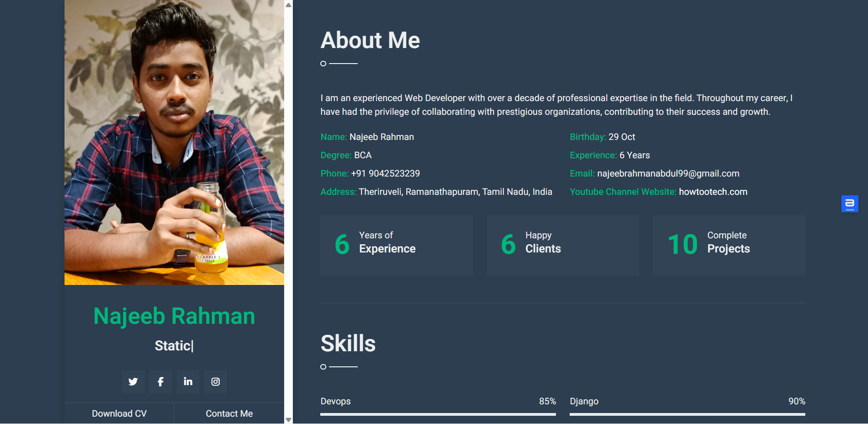Click the phone number +91 9042523239

(385, 174)
